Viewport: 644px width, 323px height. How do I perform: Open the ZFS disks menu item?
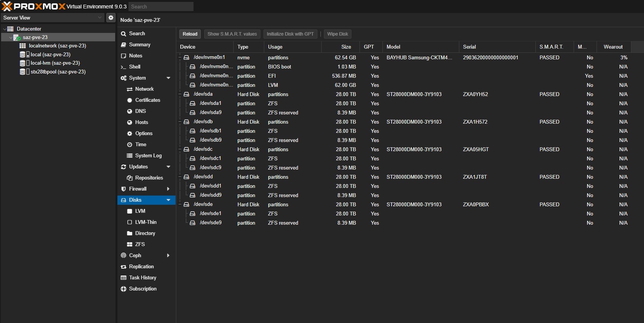coord(140,245)
